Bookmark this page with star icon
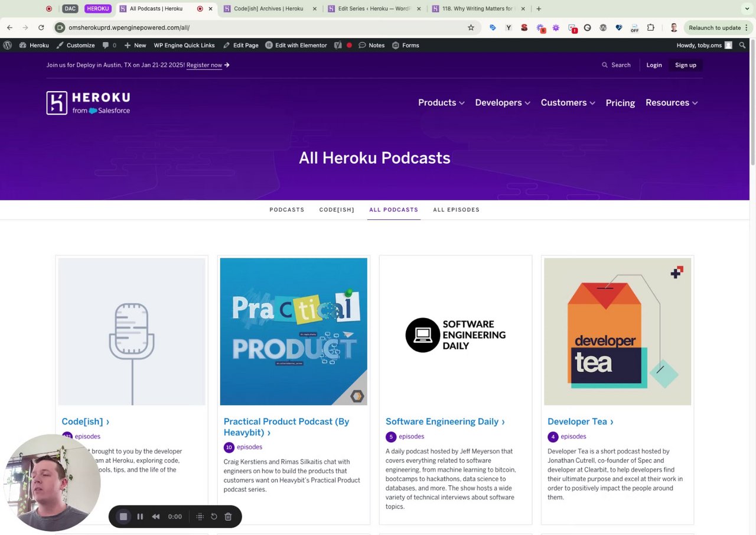The width and height of the screenshot is (756, 535). coord(471,28)
